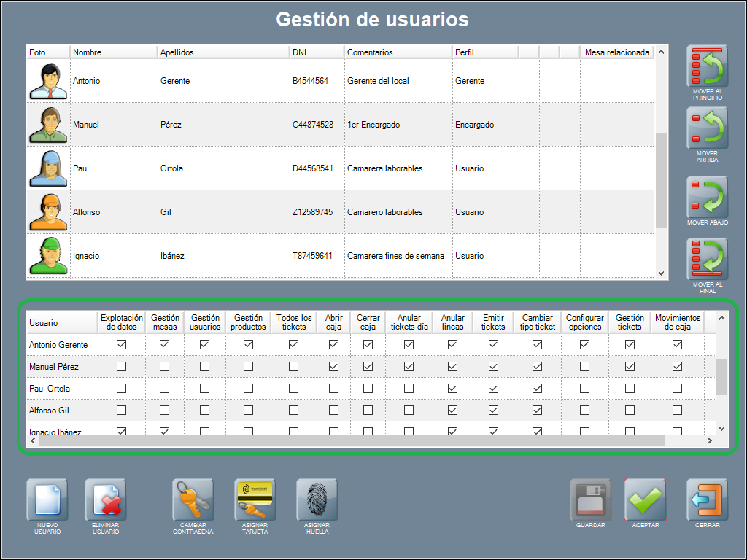Open Cambiar Contraseña with the keys icon

(193, 499)
